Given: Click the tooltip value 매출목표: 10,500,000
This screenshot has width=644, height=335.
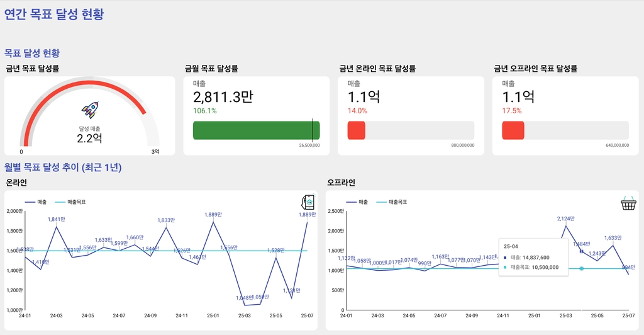Looking at the screenshot, I should point(531,267).
